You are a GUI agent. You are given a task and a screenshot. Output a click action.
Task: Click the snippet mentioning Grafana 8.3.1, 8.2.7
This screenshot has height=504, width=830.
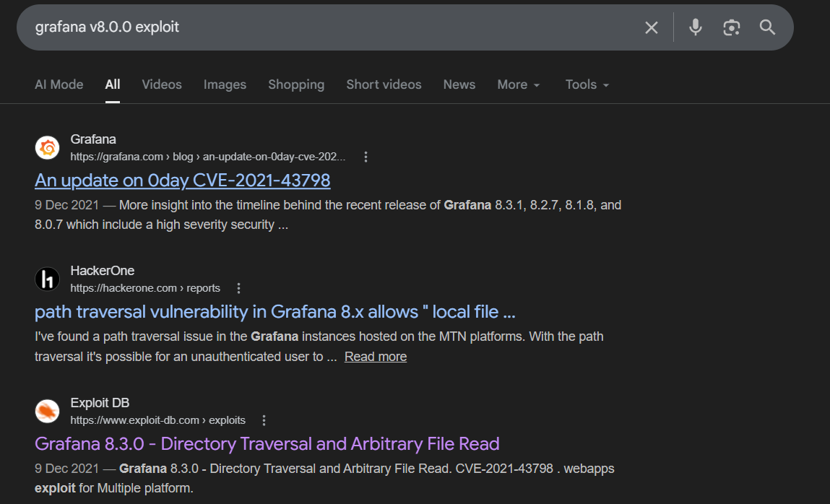point(328,214)
